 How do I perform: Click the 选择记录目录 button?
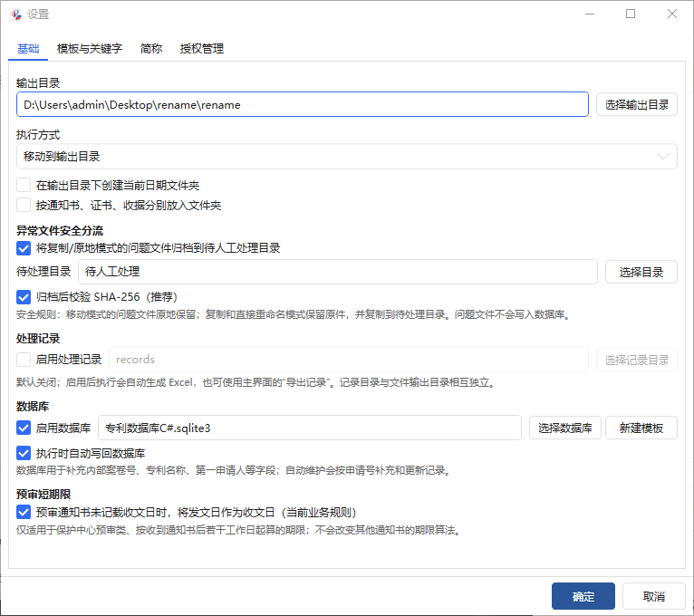coord(636,360)
